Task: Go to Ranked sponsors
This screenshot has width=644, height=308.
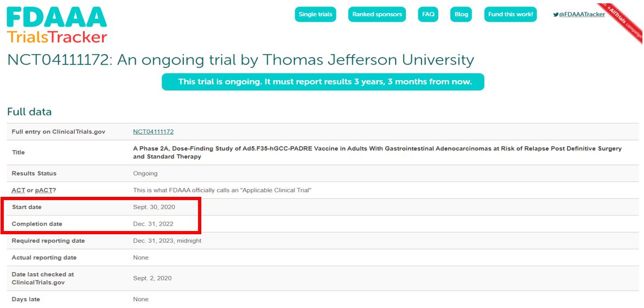Action: [377, 15]
